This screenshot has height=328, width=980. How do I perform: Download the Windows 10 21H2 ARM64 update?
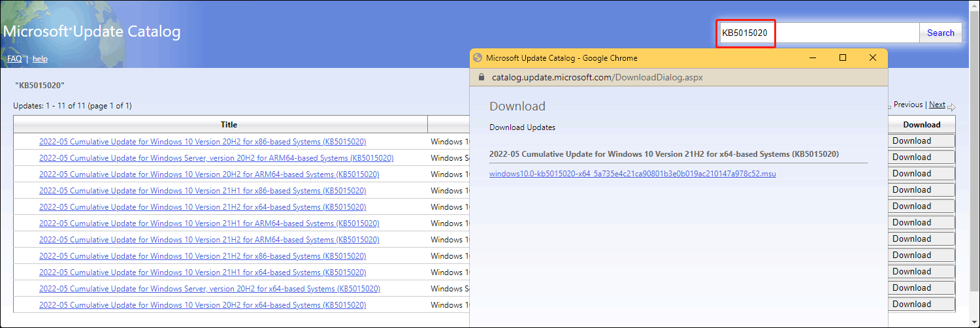[x=921, y=239]
